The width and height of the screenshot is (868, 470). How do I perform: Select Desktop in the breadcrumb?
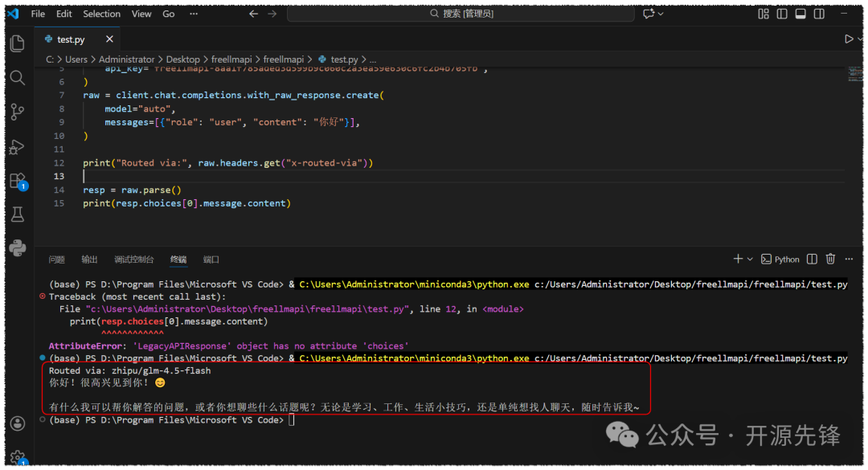(x=182, y=59)
